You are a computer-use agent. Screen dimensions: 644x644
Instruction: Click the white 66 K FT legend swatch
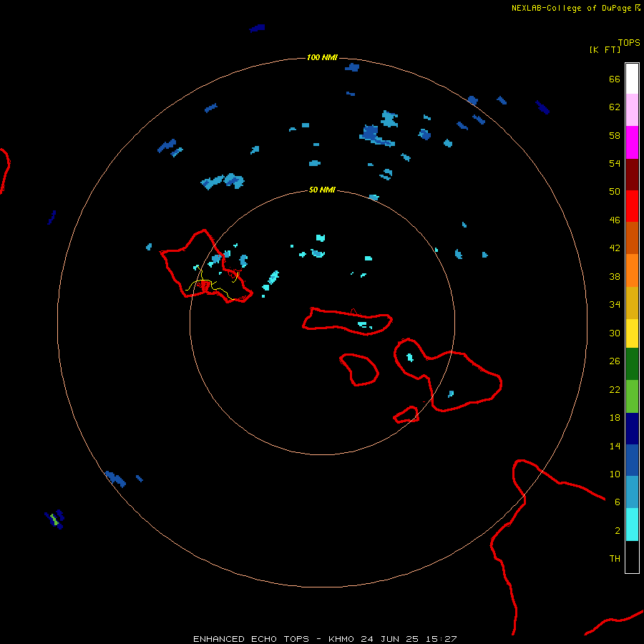(x=632, y=79)
